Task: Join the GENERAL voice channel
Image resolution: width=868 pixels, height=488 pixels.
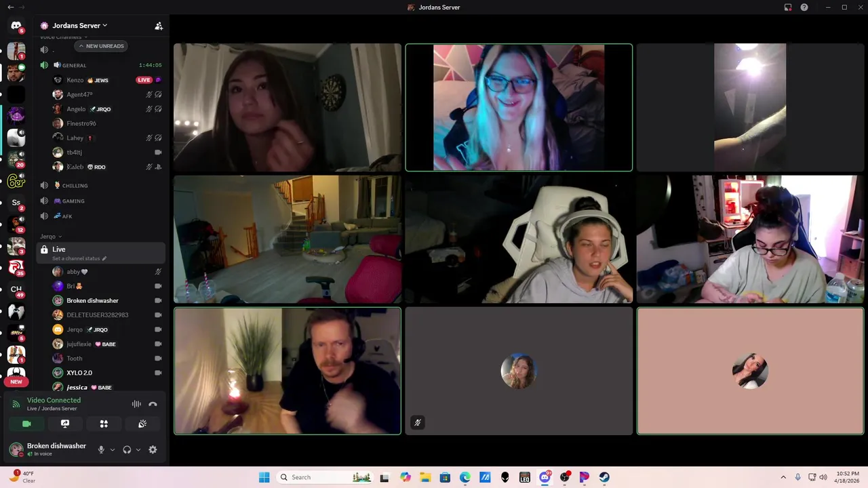Action: point(100,65)
